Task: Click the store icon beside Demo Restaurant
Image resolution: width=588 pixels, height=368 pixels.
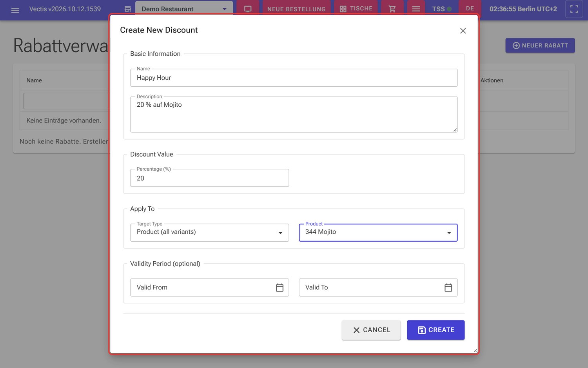Action: pos(127,9)
